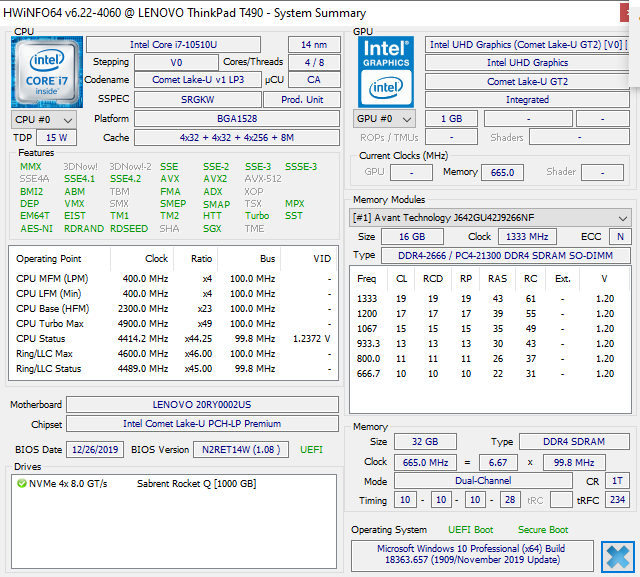Click the green UEFI label by BIOS version

pos(311,450)
